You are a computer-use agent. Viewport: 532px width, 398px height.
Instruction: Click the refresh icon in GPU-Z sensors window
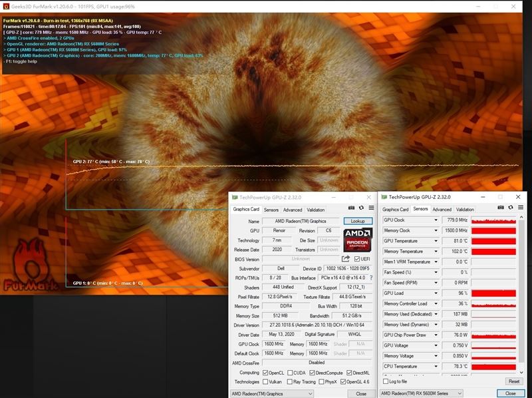511,208
